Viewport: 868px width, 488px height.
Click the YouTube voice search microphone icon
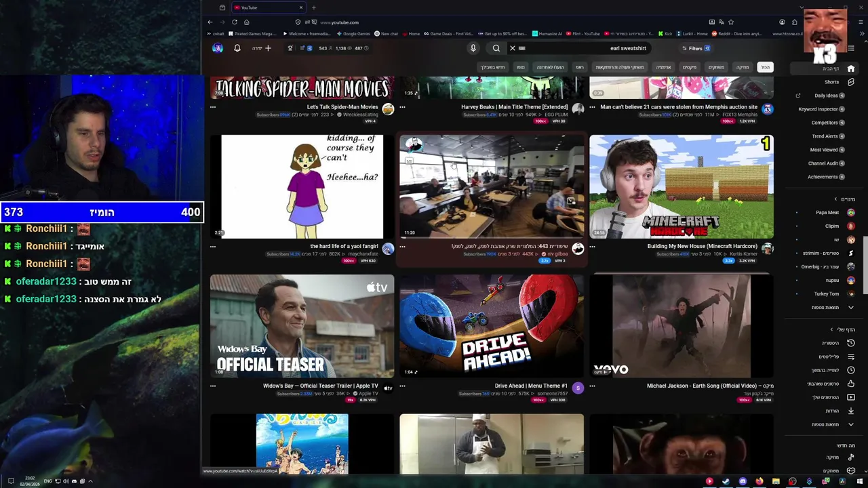point(473,48)
